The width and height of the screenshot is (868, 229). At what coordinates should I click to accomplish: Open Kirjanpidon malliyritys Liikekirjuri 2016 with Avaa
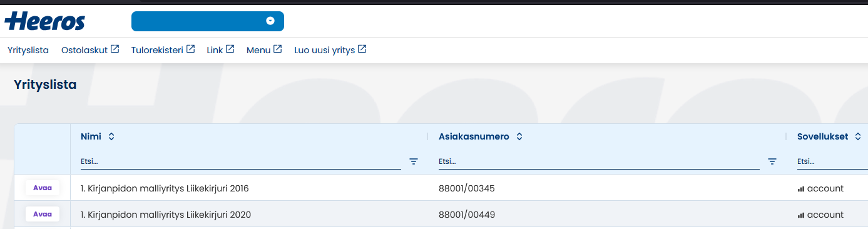click(43, 188)
